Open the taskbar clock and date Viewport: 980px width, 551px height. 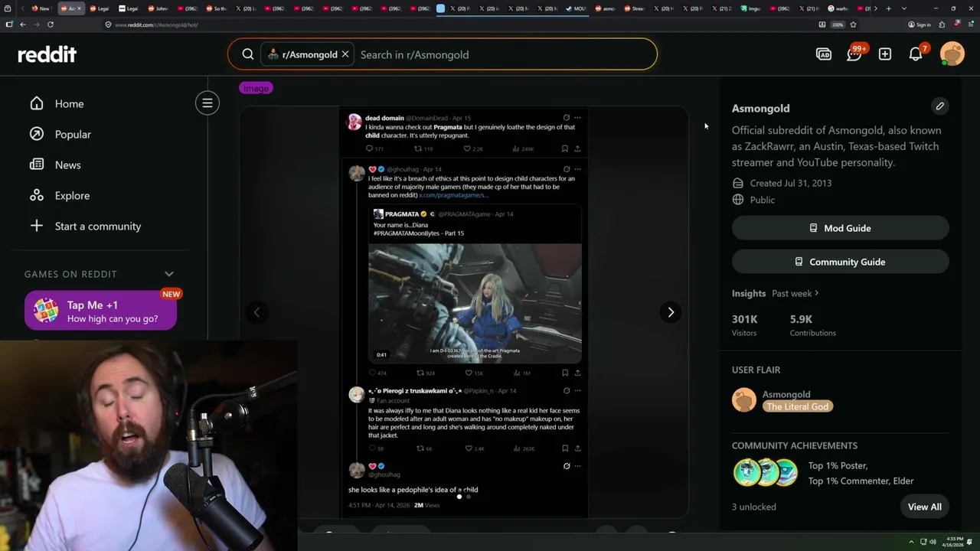point(955,542)
